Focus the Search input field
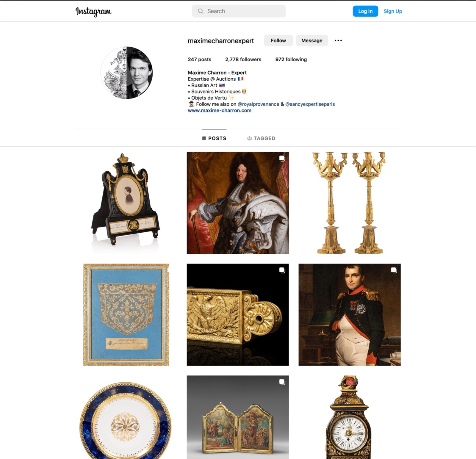476x459 pixels. point(239,11)
